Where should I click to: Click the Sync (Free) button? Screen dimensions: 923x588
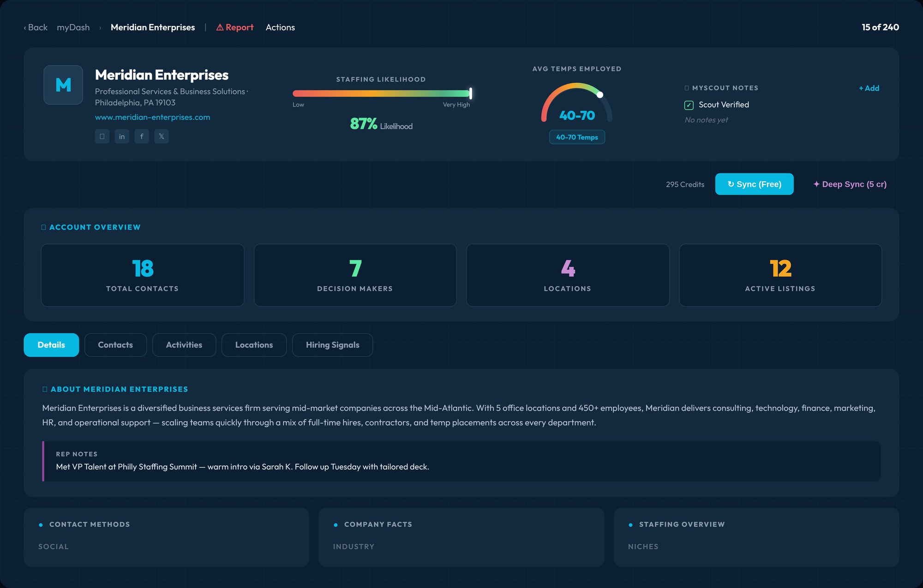pos(755,184)
